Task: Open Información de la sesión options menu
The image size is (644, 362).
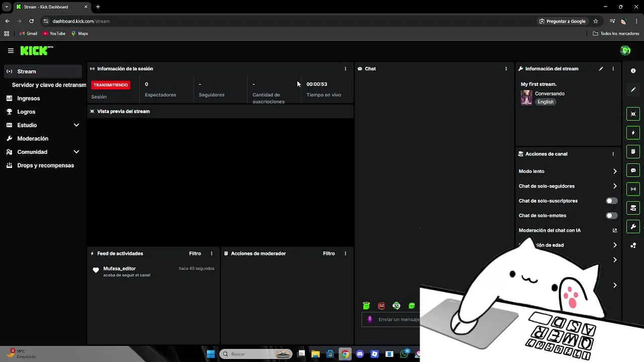Action: click(x=345, y=69)
